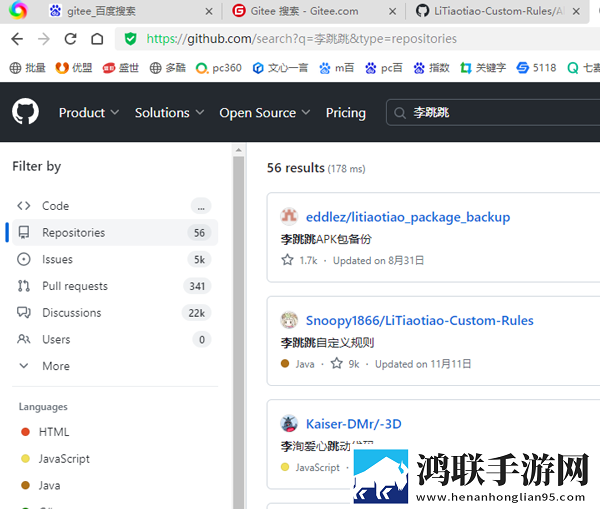Viewport: 600px width, 509px height.
Task: Click the Users people icon
Action: pos(24,339)
